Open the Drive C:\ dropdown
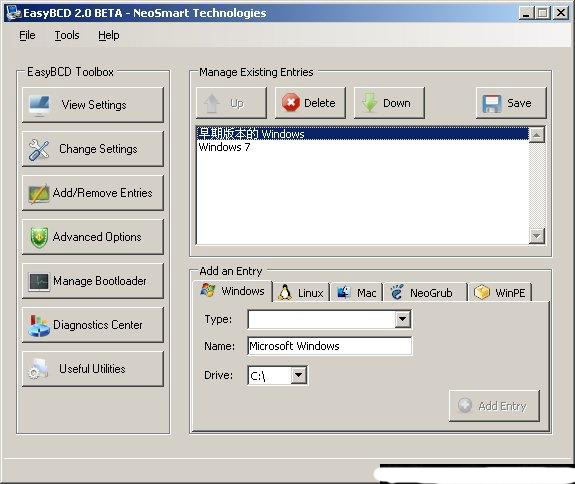The width and height of the screenshot is (575, 484). click(299, 375)
